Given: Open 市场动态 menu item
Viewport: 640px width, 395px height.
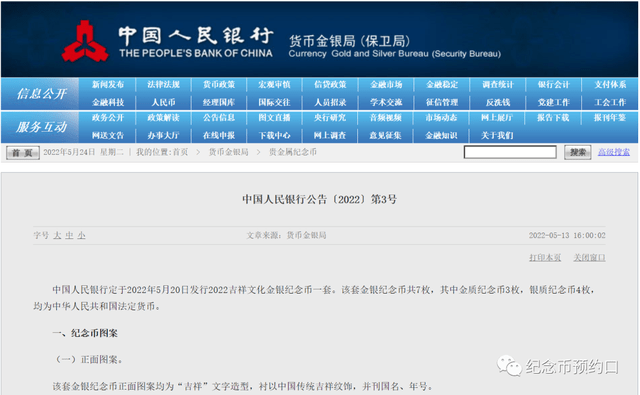Looking at the screenshot, I should coord(441,118).
